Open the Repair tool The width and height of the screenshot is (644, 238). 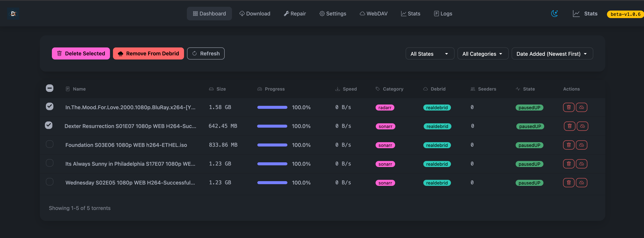(295, 14)
